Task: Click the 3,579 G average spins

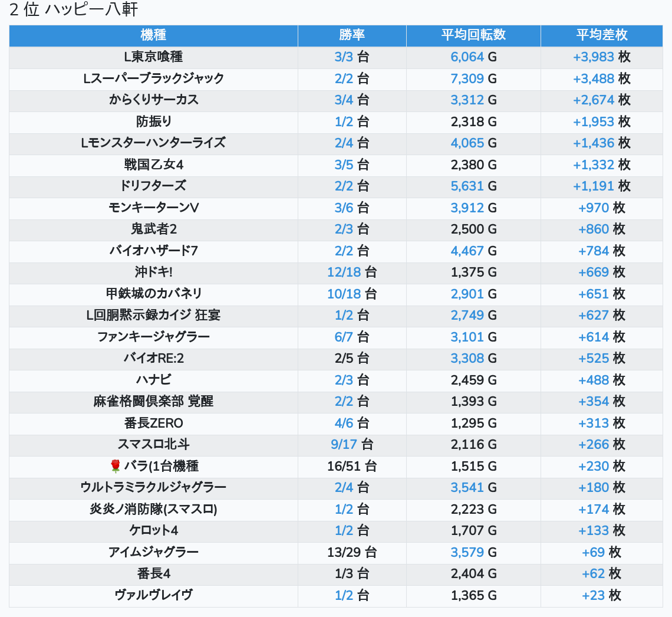Action: [x=473, y=552]
